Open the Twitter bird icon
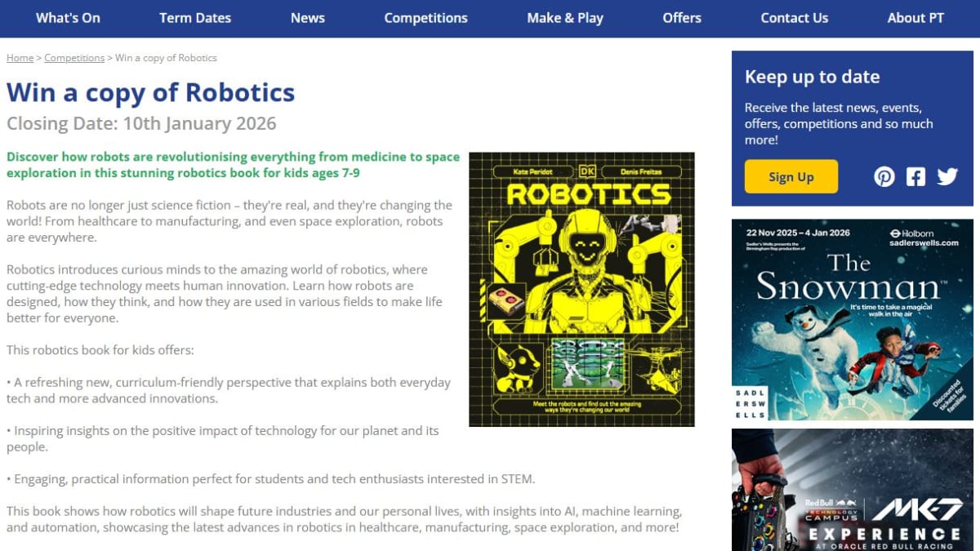This screenshot has height=551, width=980. tap(947, 176)
